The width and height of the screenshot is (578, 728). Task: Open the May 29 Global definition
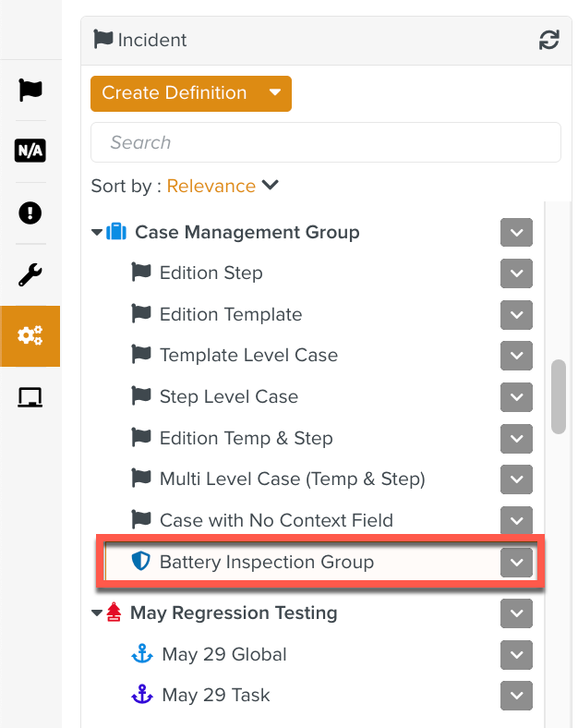[223, 654]
